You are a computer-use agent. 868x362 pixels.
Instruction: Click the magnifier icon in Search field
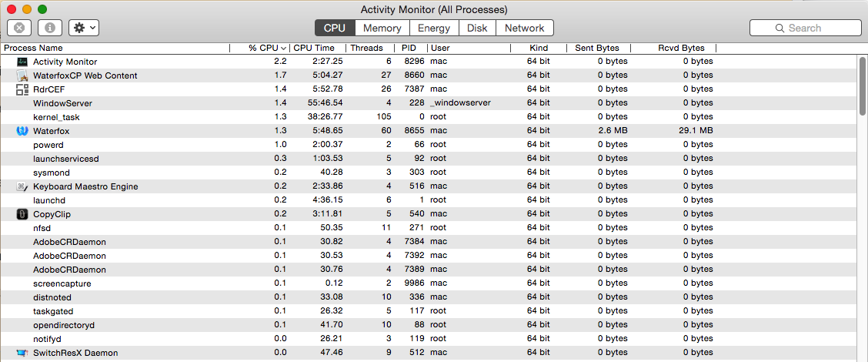tap(780, 28)
